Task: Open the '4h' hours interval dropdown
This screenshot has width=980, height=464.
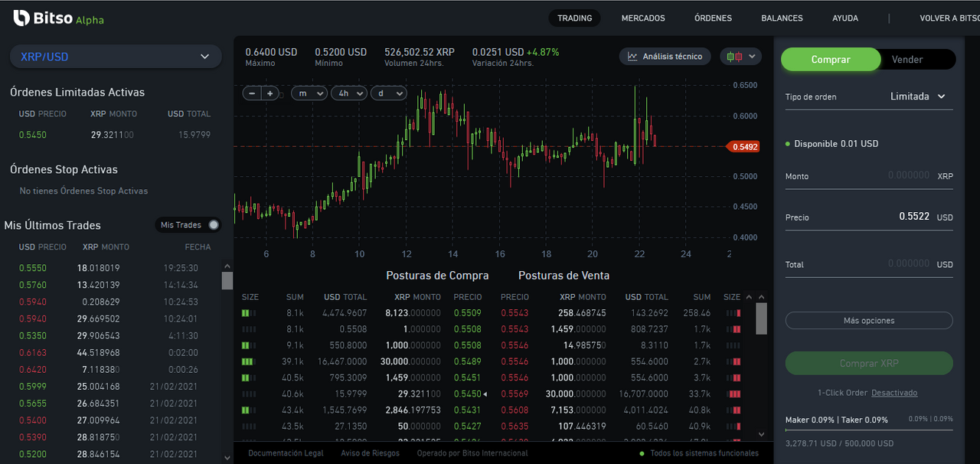Action: point(349,93)
